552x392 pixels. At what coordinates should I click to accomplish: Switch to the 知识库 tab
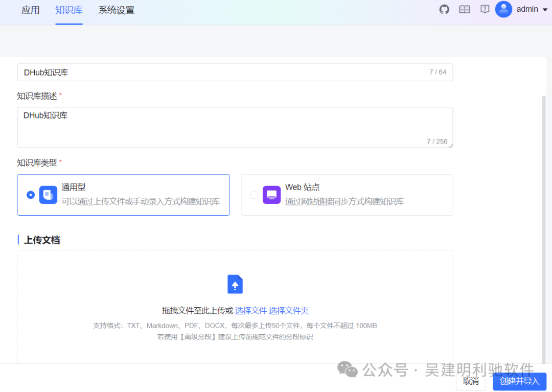point(69,10)
